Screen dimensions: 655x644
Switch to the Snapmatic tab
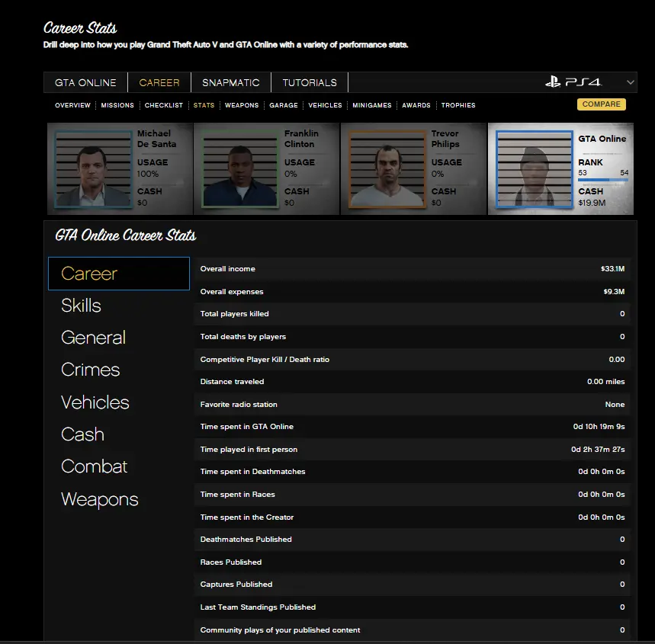pos(230,82)
